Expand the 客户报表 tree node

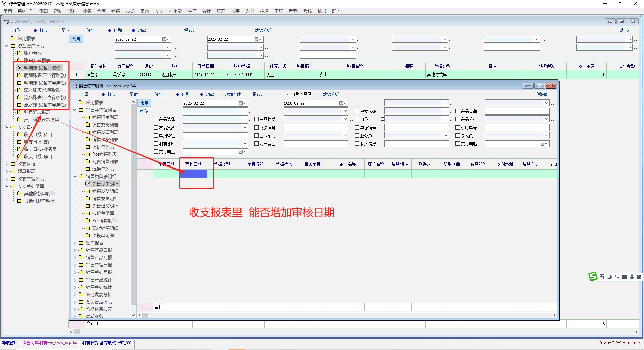coord(75,243)
